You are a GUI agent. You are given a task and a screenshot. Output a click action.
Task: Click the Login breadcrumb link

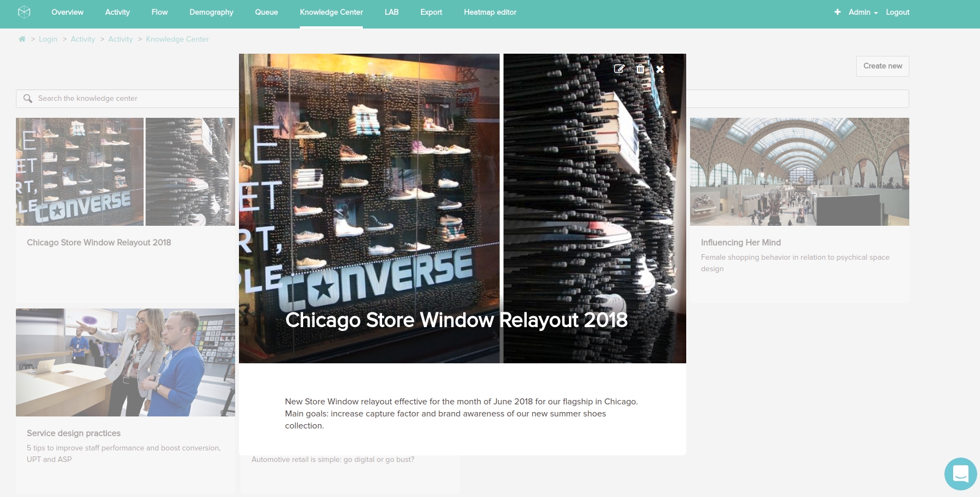[48, 39]
